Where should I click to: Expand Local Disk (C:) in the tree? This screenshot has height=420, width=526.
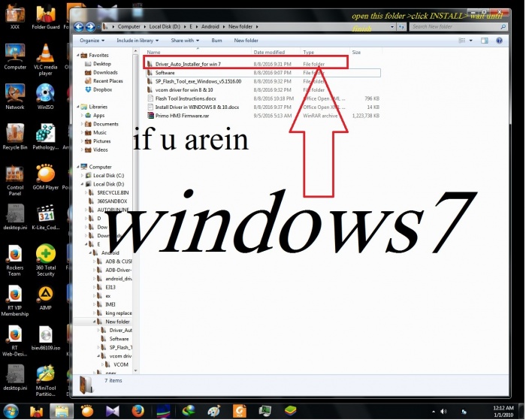[82, 176]
